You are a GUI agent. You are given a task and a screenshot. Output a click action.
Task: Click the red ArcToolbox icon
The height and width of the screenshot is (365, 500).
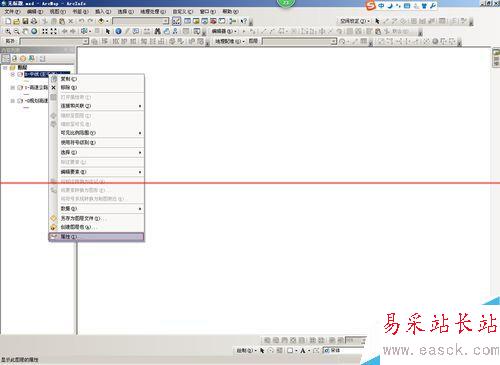tap(213, 21)
